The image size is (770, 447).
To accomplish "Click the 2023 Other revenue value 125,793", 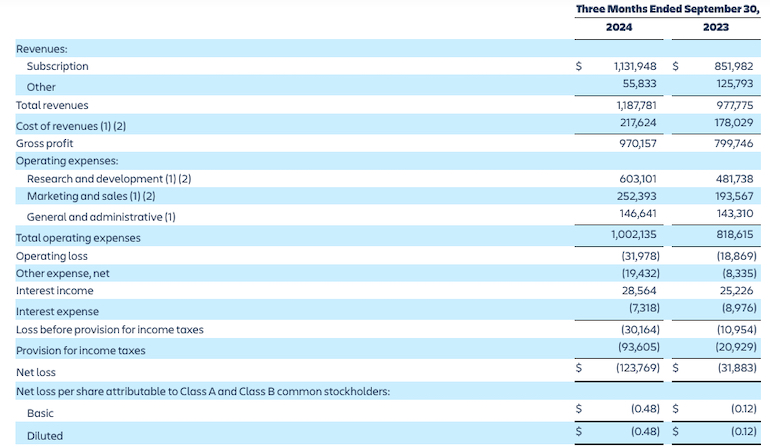I will (x=735, y=85).
